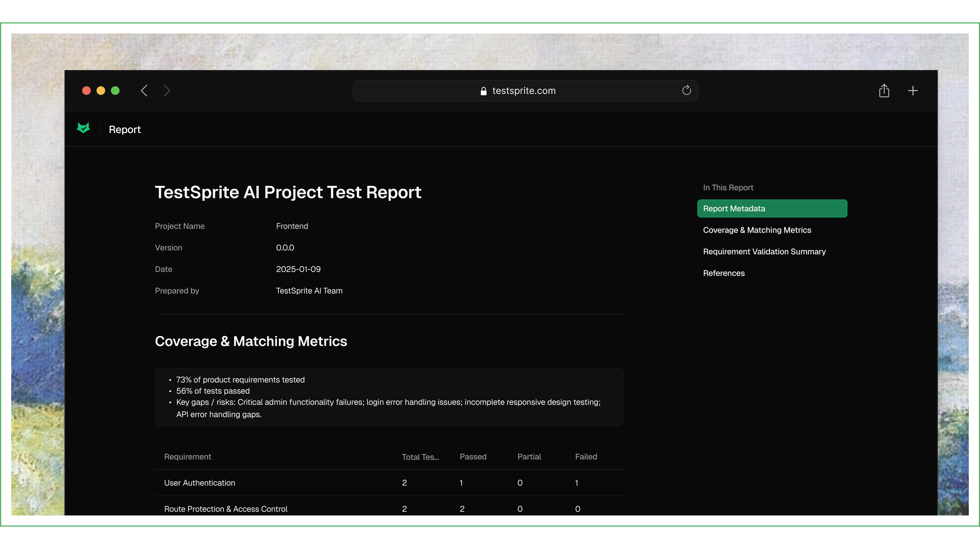Click the 73% of product requirements tested bullet
Viewport: 980px width, 549px height.
240,380
